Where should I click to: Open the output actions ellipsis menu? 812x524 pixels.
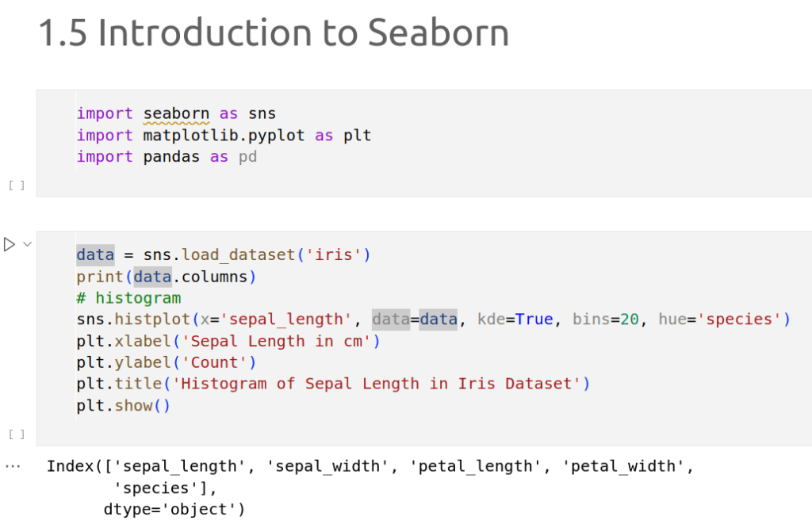13,466
